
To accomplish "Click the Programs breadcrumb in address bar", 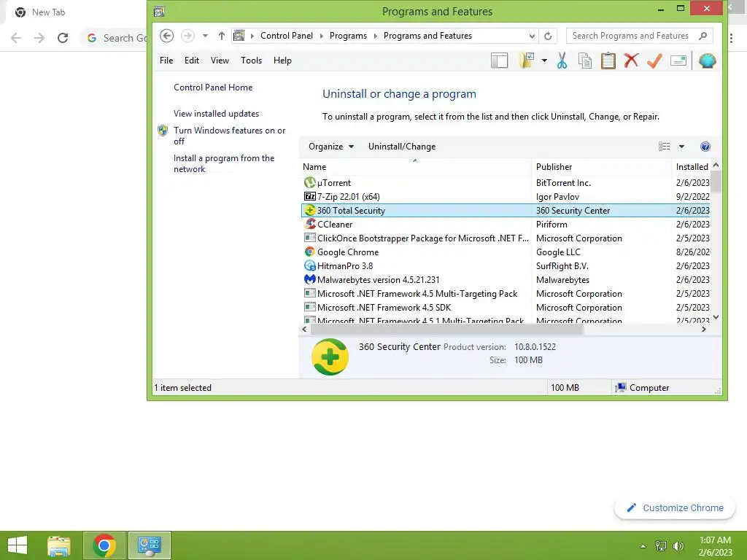I will [348, 36].
